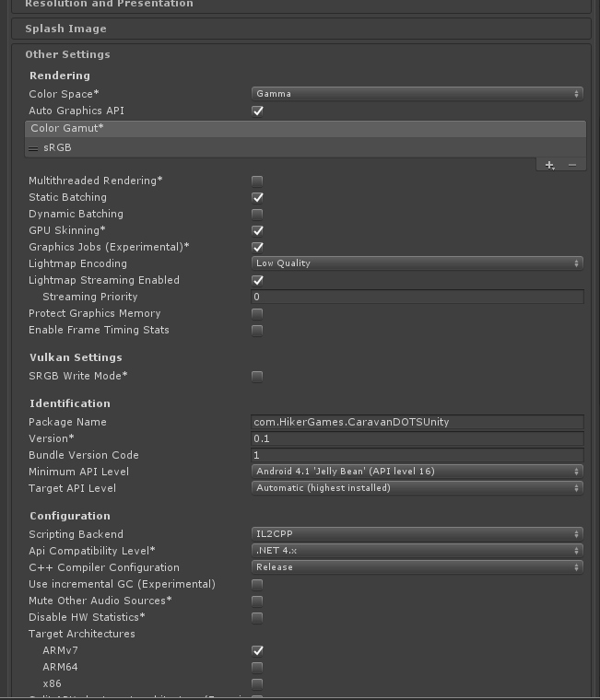
Task: Add a color gamut with the plus button
Action: (549, 165)
